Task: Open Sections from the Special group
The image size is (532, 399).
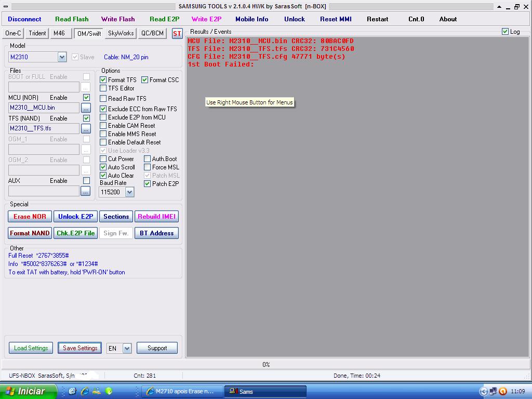Action: point(116,217)
